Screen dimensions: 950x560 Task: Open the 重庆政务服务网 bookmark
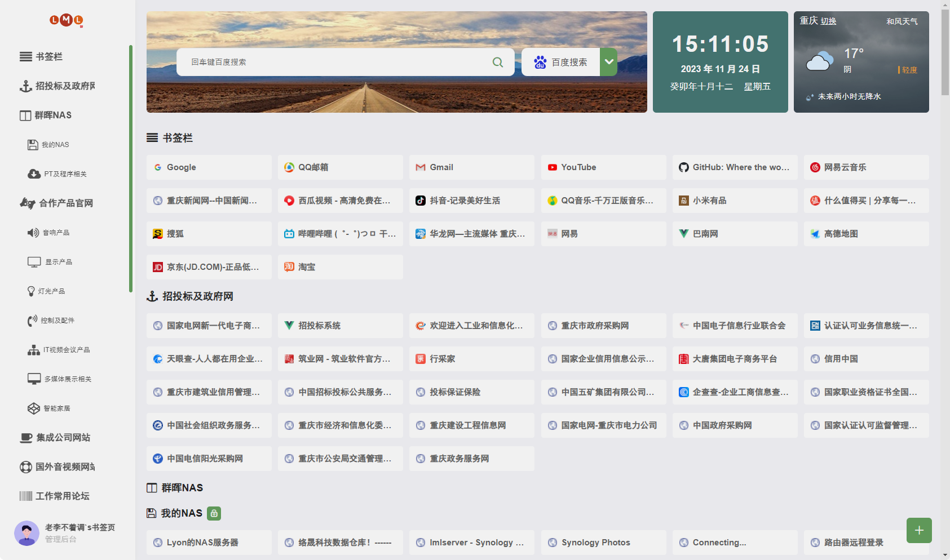[x=472, y=459]
